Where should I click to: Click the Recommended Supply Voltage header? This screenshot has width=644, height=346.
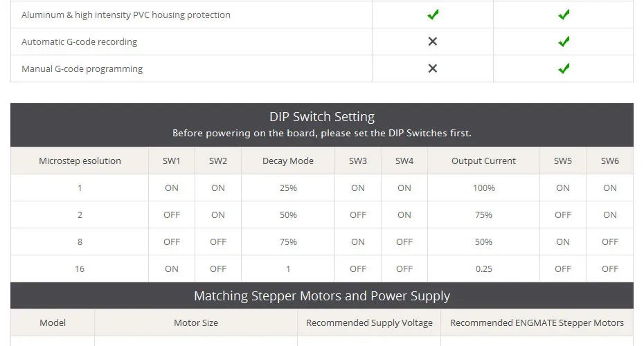369,322
